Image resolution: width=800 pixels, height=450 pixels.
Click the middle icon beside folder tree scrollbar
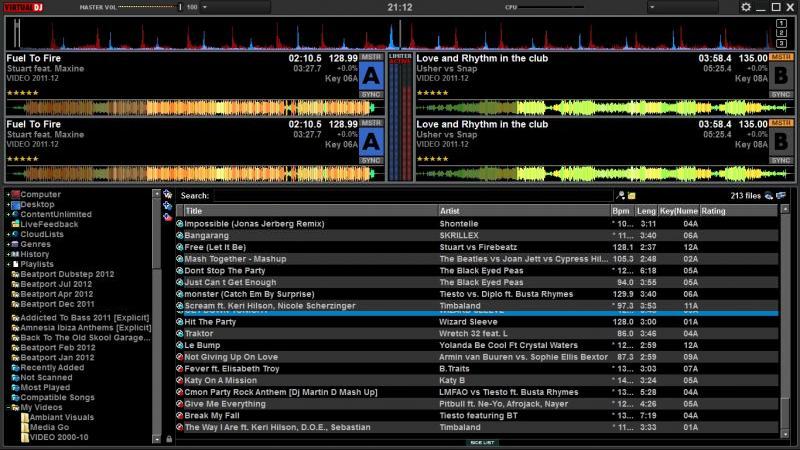coord(167,206)
